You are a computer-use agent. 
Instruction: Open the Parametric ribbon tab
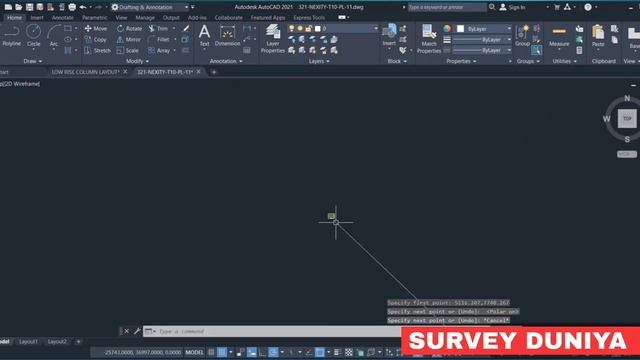tap(94, 18)
